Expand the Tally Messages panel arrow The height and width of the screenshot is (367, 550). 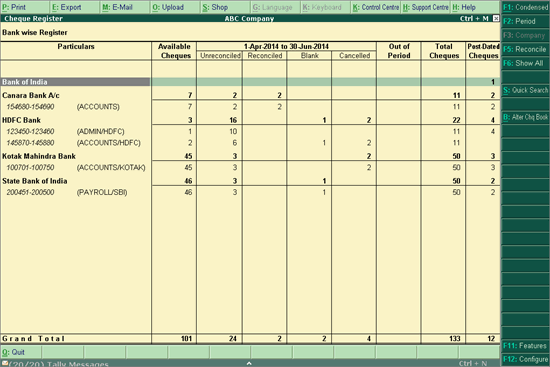point(249,363)
